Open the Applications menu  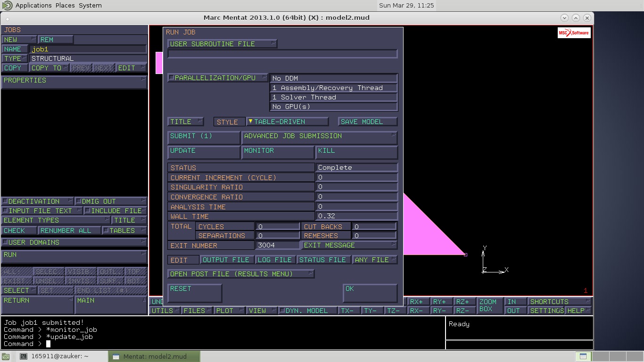click(x=33, y=5)
